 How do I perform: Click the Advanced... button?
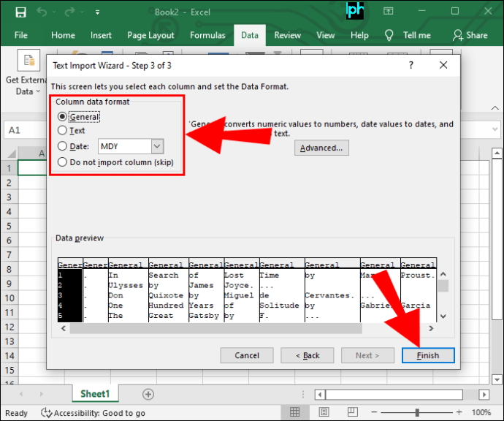click(x=321, y=148)
